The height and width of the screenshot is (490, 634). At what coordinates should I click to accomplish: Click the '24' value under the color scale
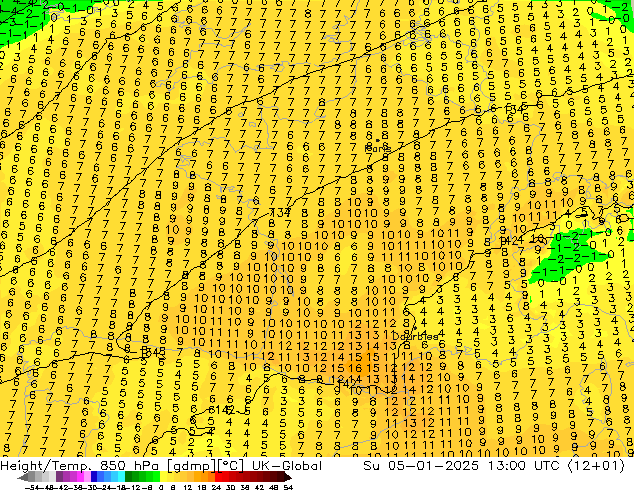click(216, 487)
